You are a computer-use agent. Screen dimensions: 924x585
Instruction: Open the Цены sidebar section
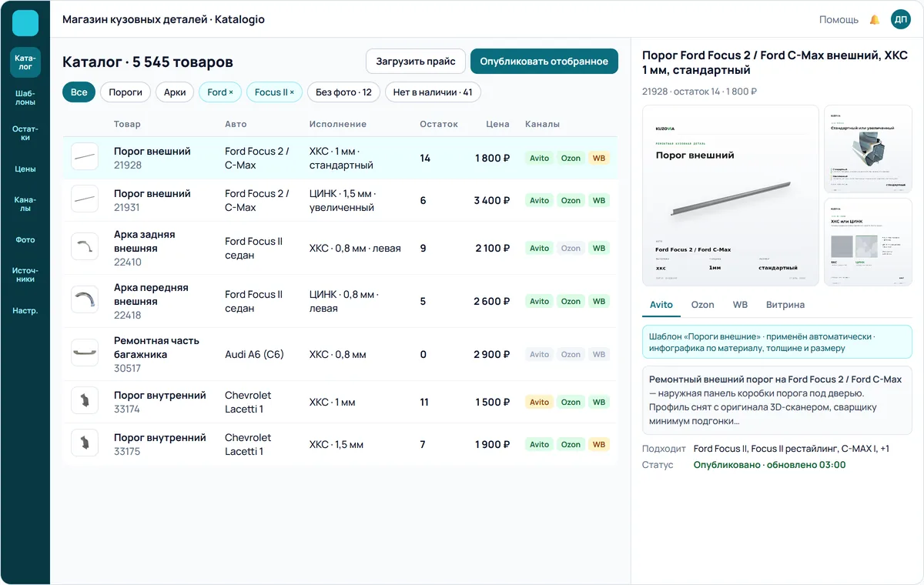point(25,169)
